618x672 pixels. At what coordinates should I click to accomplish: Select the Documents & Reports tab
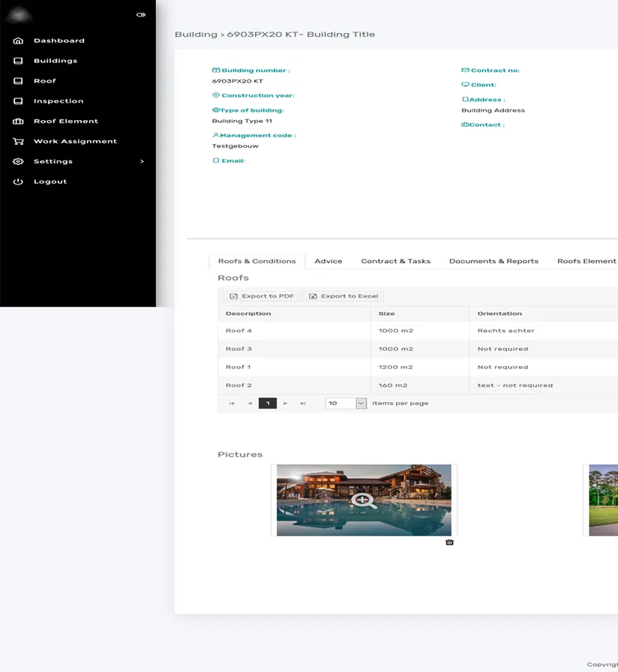pyautogui.click(x=493, y=261)
